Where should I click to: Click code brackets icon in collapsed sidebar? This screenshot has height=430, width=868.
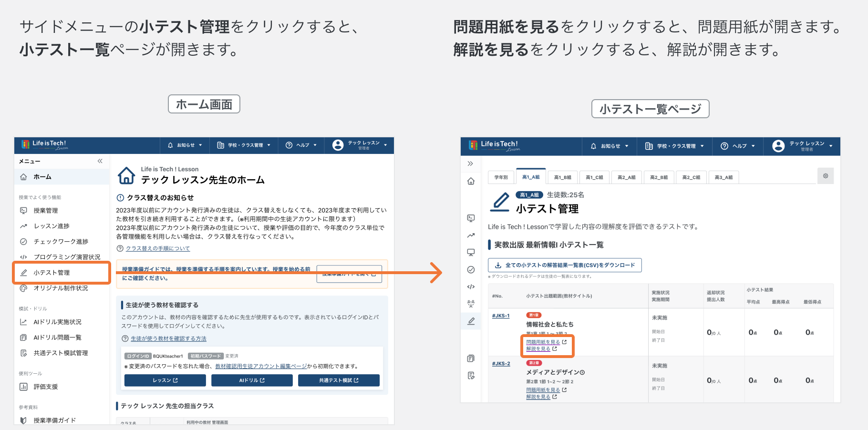pyautogui.click(x=471, y=287)
